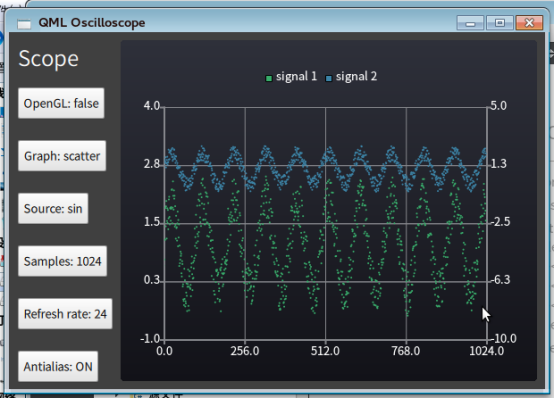Click the Scope heading text

(x=48, y=58)
